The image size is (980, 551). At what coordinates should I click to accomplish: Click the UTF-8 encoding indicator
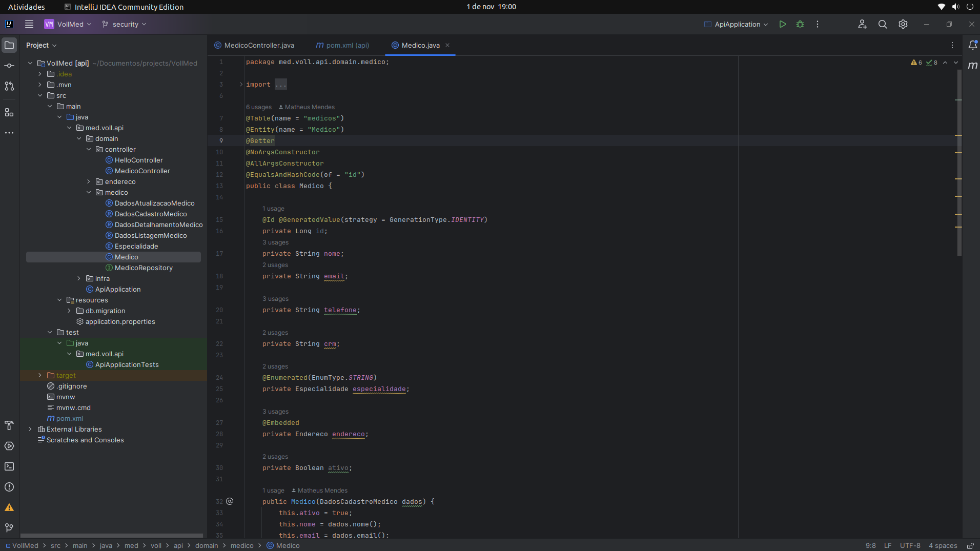pos(910,546)
